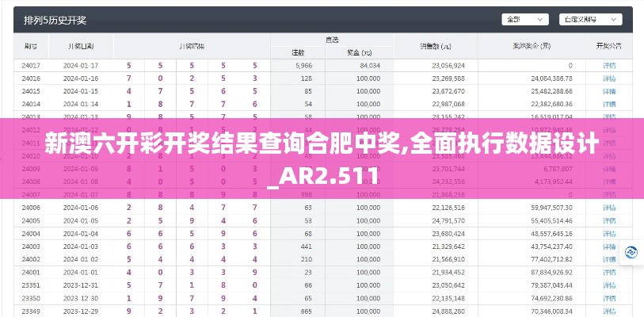The width and height of the screenshot is (644, 317).
Task: Open 详情 link for period 24006
Action: pyautogui.click(x=608, y=208)
